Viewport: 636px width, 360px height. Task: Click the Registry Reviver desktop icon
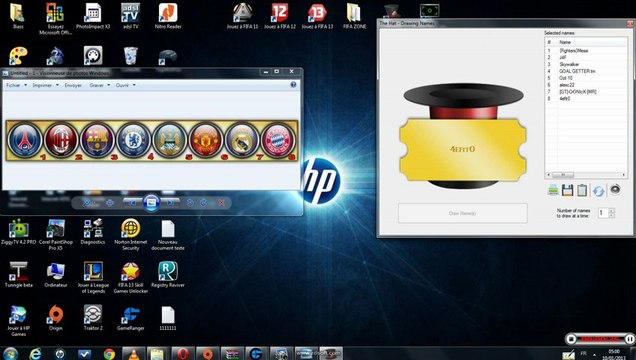point(168,274)
